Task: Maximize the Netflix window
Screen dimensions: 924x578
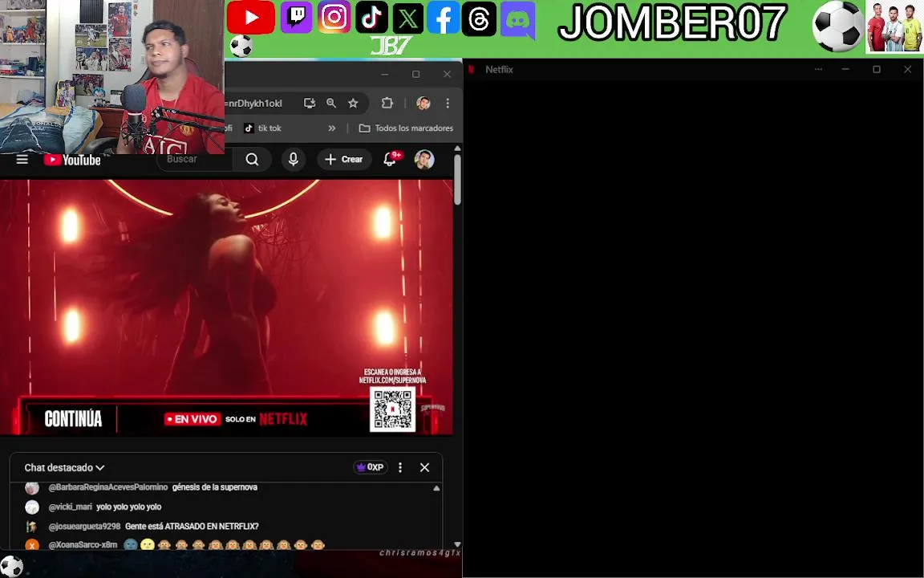Action: [x=877, y=70]
